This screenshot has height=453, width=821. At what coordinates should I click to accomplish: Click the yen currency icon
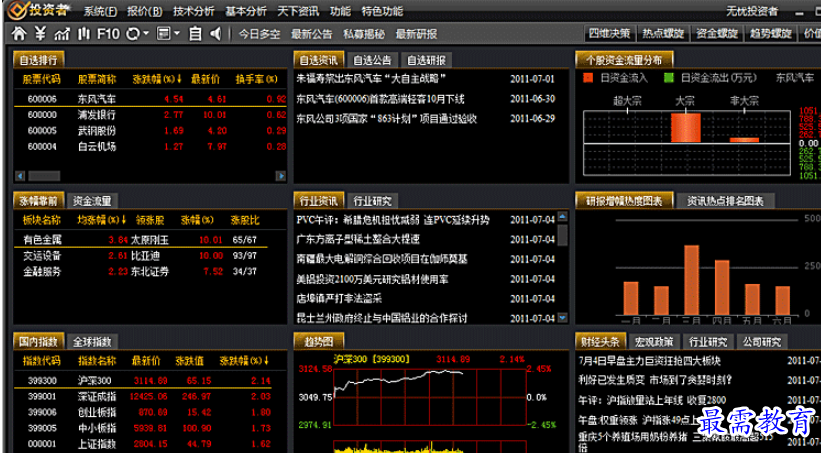[40, 34]
